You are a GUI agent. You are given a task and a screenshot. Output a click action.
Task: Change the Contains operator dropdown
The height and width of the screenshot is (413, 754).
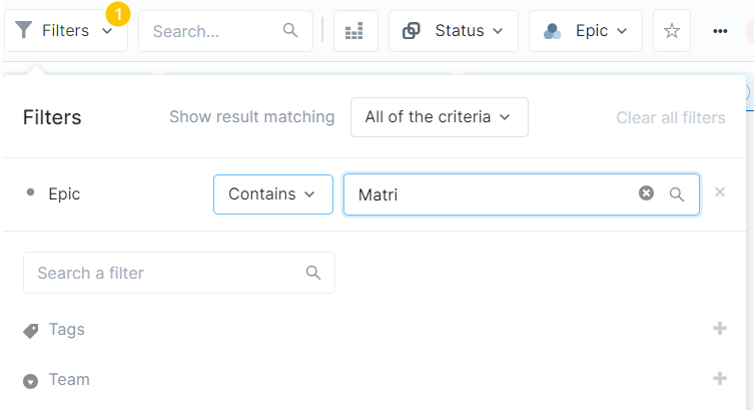tap(272, 194)
